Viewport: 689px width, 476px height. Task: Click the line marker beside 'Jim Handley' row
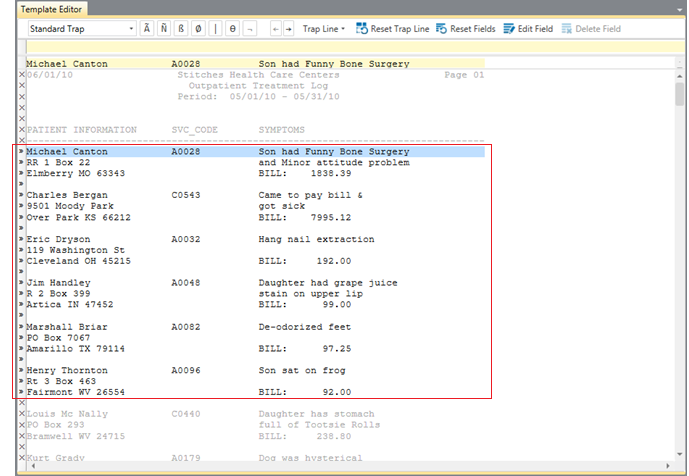pos(21,283)
